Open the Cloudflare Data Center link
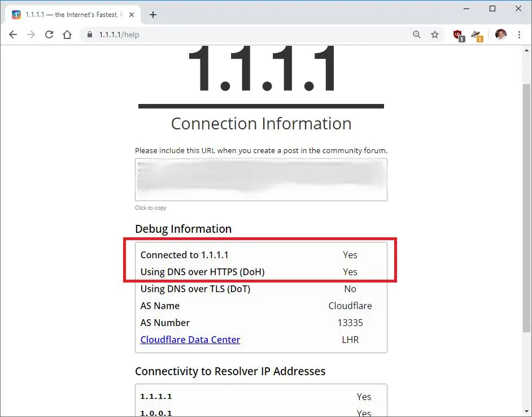Image resolution: width=532 pixels, height=417 pixels. point(190,340)
